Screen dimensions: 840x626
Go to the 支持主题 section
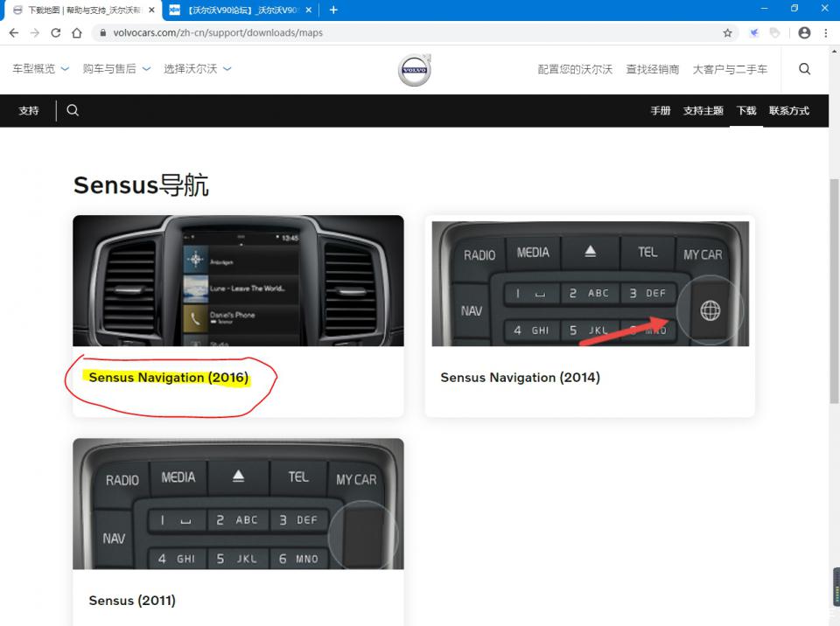tap(703, 111)
